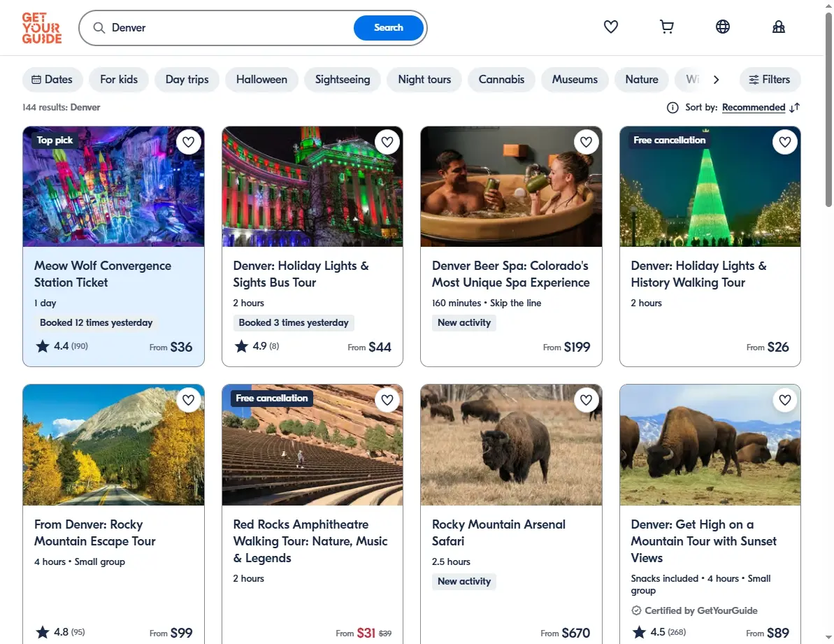834x644 pixels.
Task: Open Holiday Lights & History Walking Tour title
Action: point(698,274)
